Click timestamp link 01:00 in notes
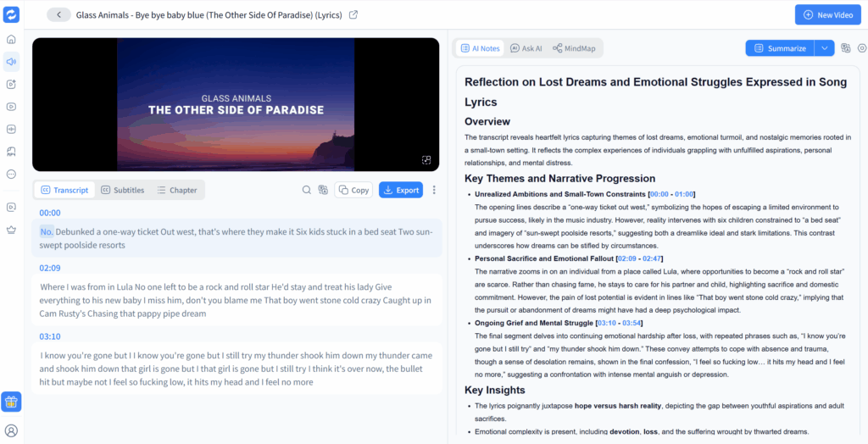This screenshot has height=444, width=868. 684,194
